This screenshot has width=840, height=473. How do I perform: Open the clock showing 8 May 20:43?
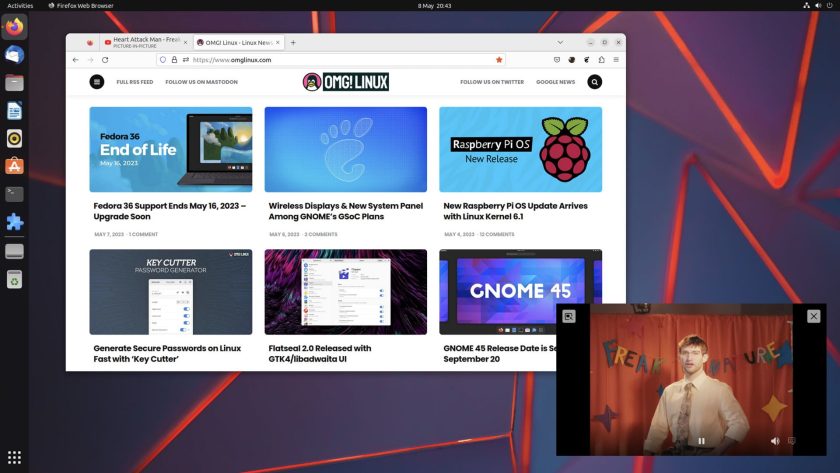[434, 5]
